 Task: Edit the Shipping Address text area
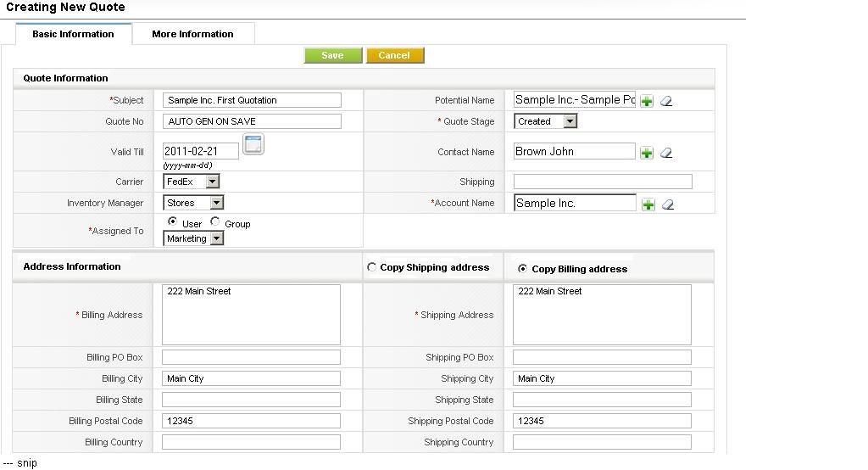[603, 315]
